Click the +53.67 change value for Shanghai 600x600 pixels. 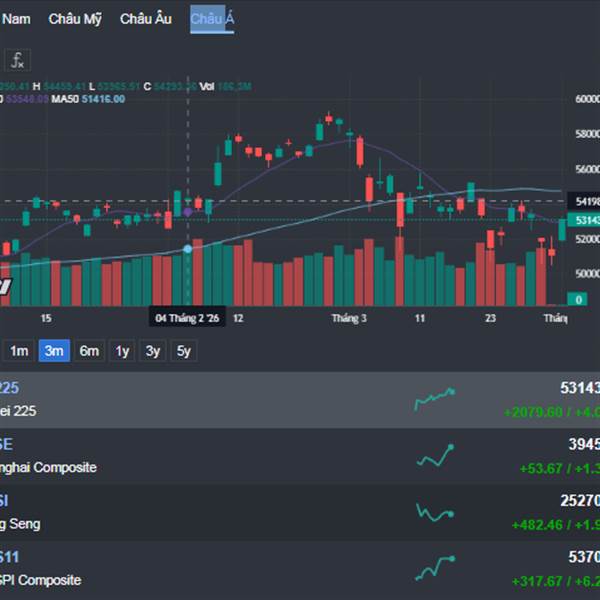(x=541, y=469)
